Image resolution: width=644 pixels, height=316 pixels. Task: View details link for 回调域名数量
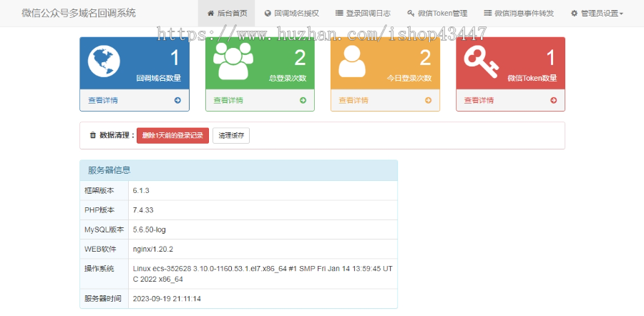[x=103, y=100]
